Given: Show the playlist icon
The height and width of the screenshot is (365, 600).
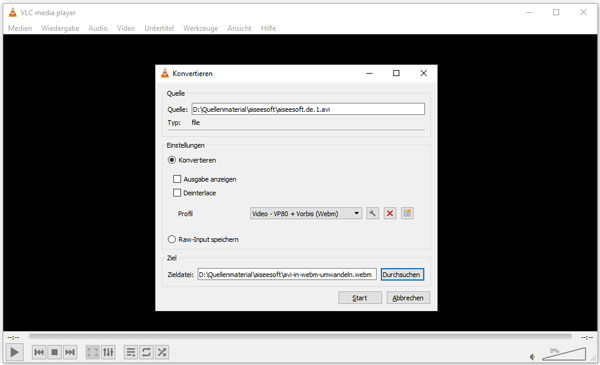Looking at the screenshot, I should [x=130, y=352].
